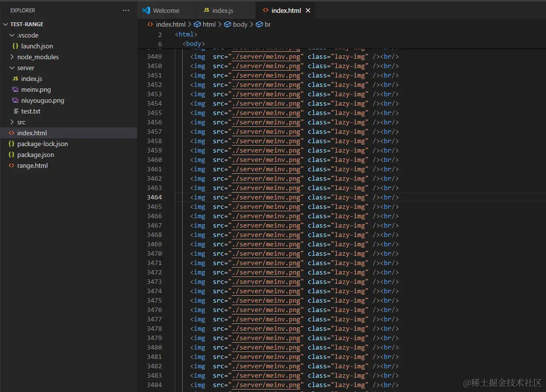
Task: Click the src path on line 3464
Action: [x=266, y=197]
